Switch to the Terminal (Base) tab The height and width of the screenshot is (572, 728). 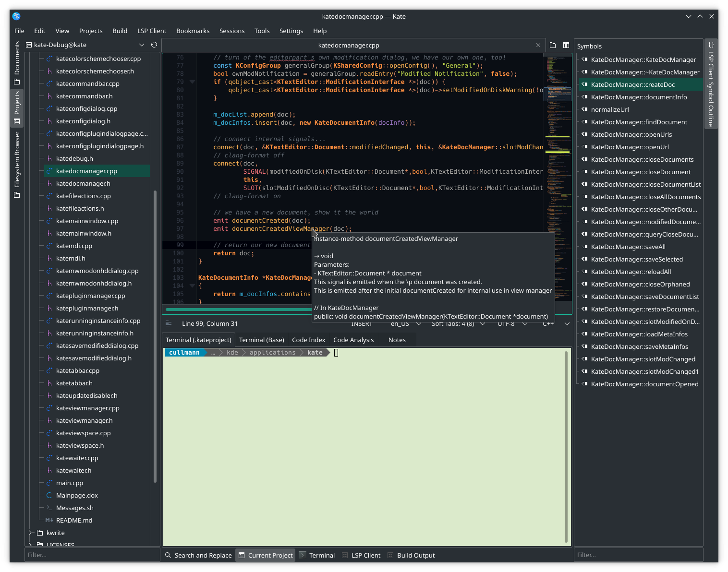coord(262,340)
